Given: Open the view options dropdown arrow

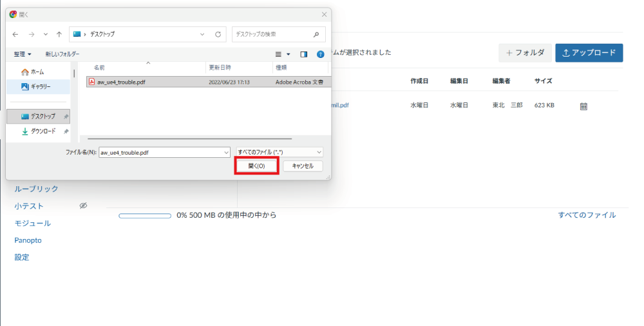Looking at the screenshot, I should pyautogui.click(x=289, y=54).
